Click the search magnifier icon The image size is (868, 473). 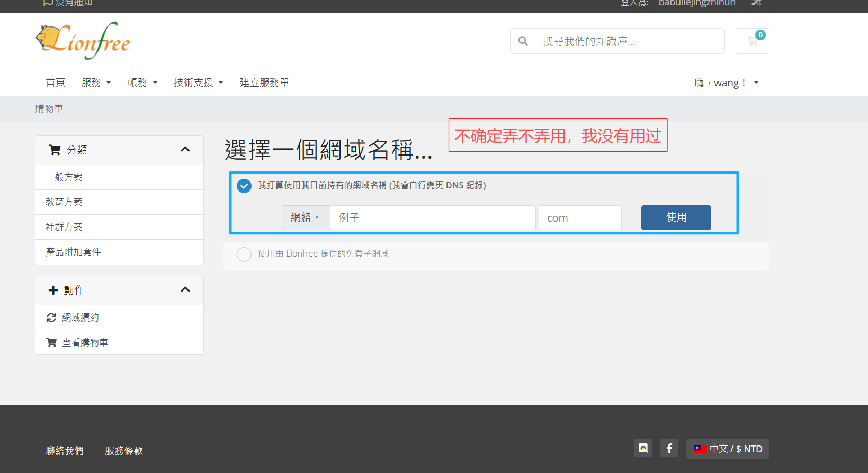coord(523,41)
